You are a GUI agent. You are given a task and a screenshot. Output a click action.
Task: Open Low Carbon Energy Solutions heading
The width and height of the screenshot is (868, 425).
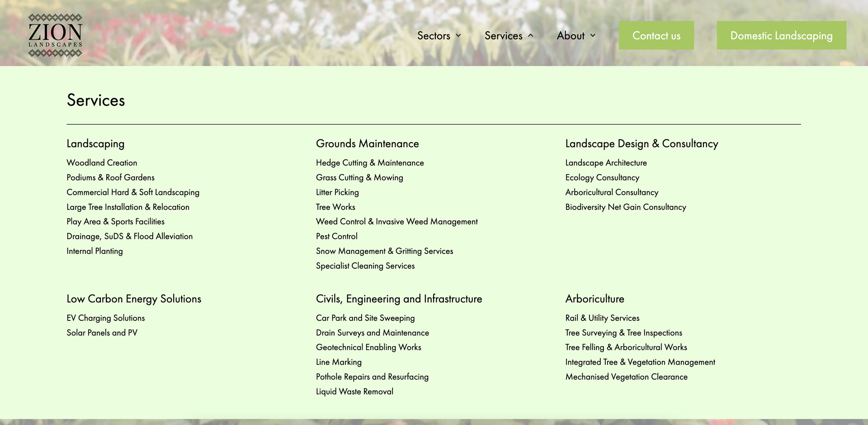click(134, 299)
